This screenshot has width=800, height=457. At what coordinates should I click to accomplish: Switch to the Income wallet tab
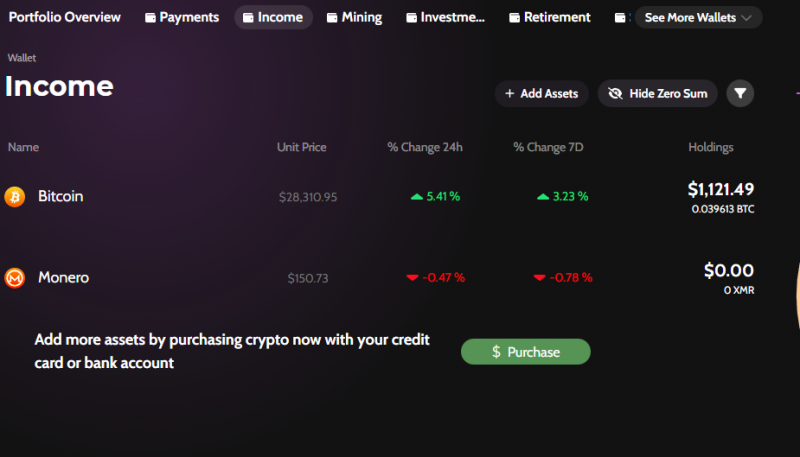pos(273,18)
